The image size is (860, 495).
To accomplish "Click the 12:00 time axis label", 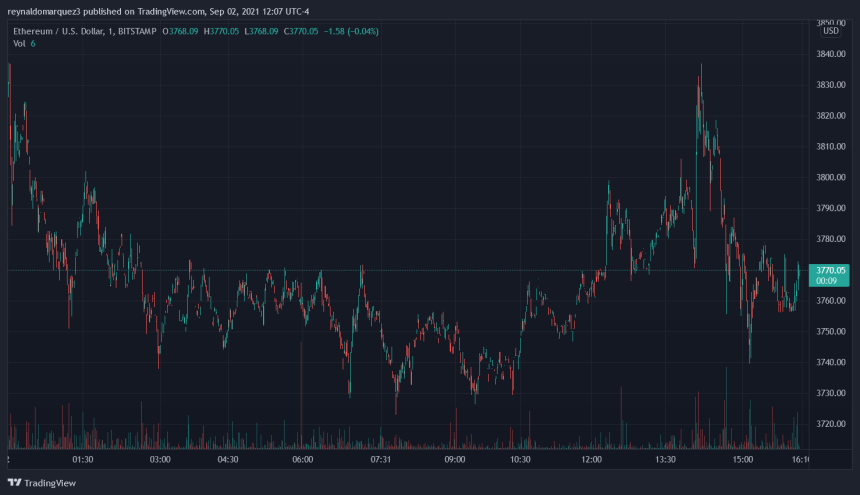I will pos(591,459).
